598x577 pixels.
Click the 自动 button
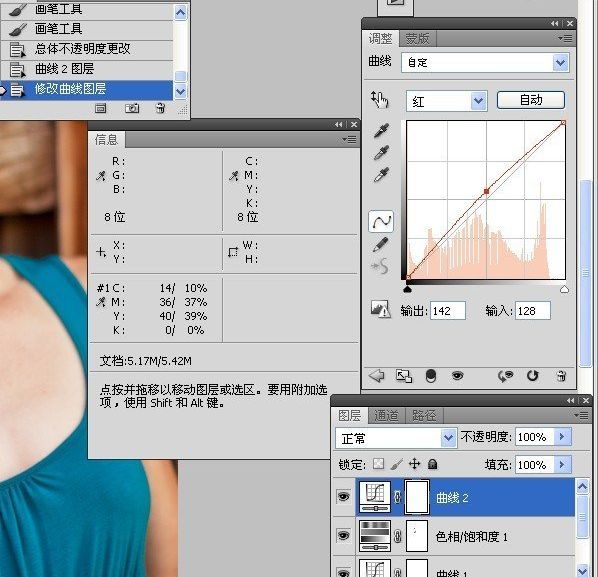531,100
